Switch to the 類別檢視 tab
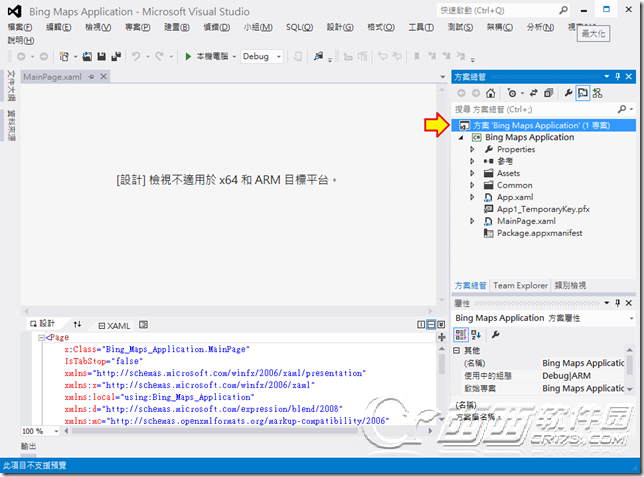 570,286
